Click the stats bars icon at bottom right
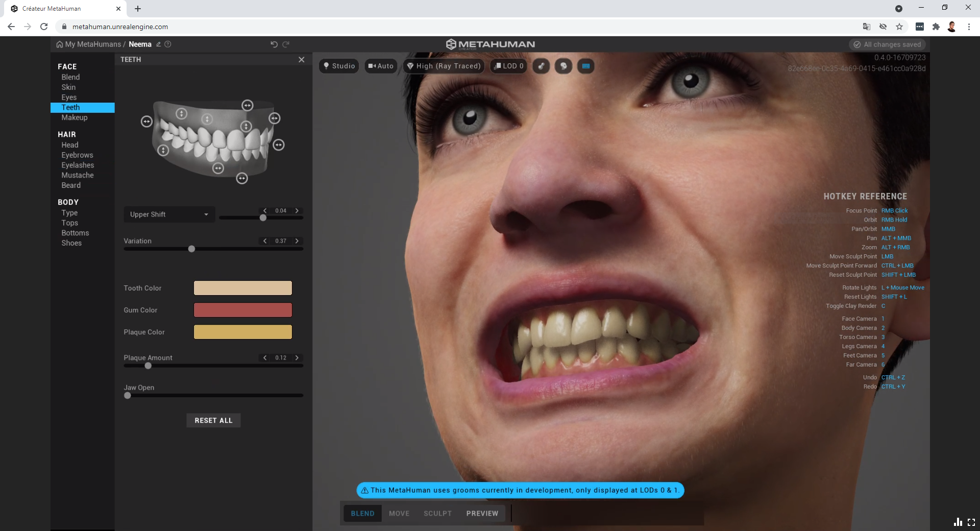 pos(958,522)
